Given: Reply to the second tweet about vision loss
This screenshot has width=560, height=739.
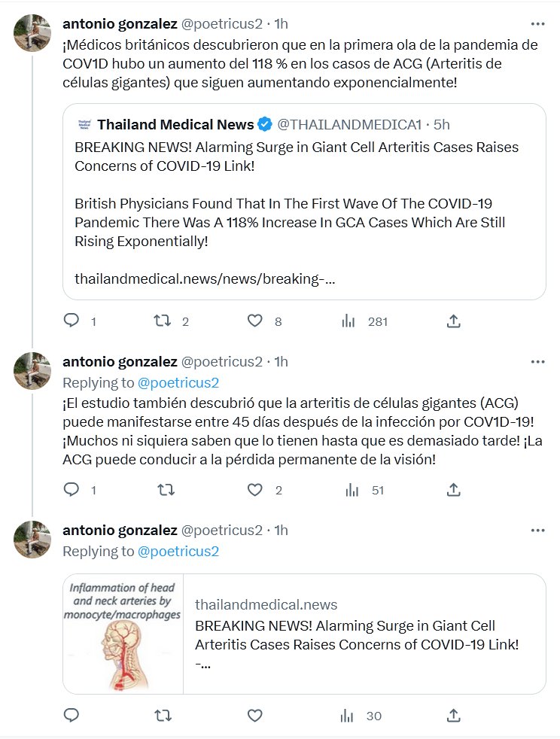Looking at the screenshot, I should (72, 490).
